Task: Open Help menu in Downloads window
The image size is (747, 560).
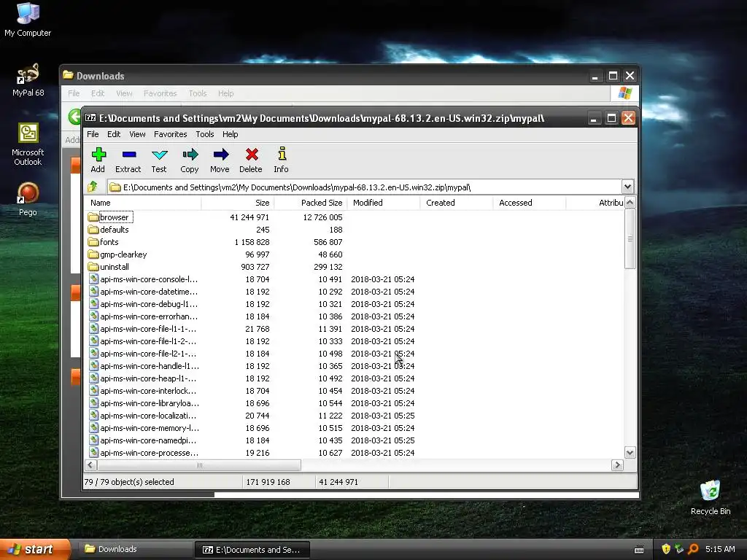Action: coord(226,93)
